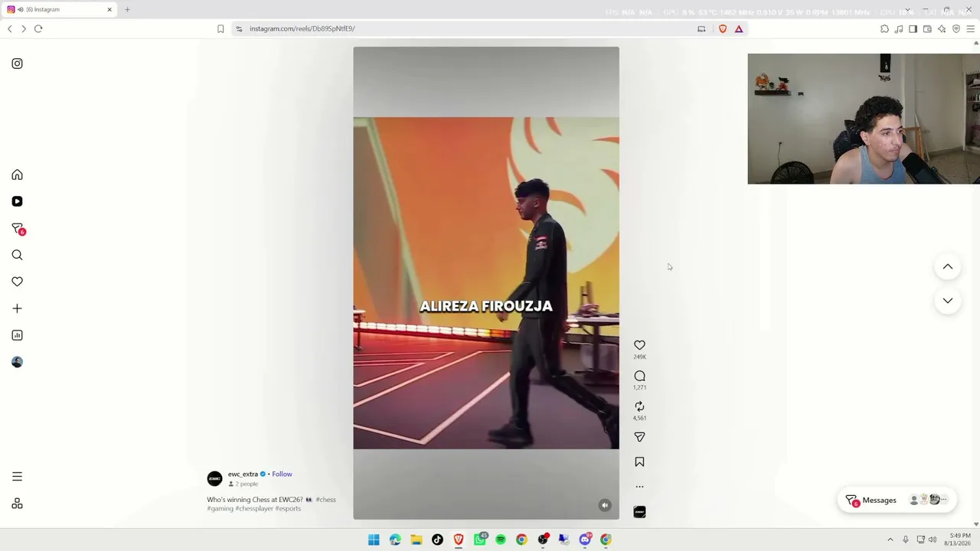This screenshot has width=980, height=551.
Task: Open the dashboard chart icon in sidebar
Action: click(x=17, y=335)
